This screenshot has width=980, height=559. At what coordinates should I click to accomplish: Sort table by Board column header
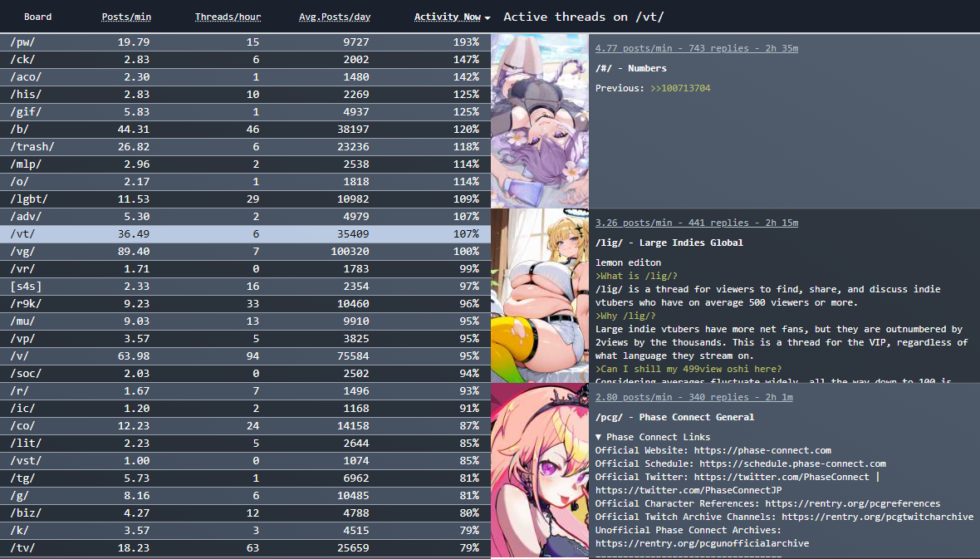click(x=37, y=17)
